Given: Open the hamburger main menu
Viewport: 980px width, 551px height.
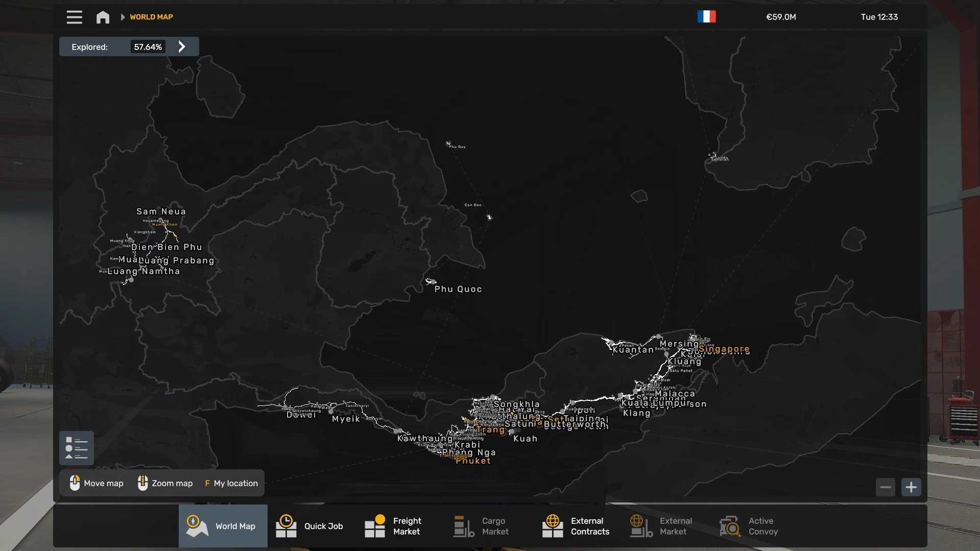Looking at the screenshot, I should [x=74, y=17].
